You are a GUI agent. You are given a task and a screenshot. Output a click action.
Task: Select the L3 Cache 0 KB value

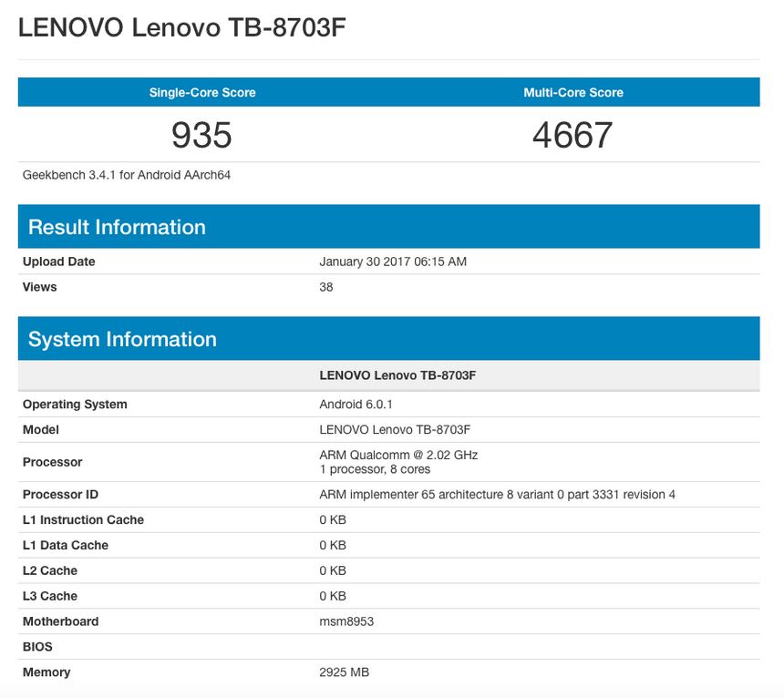pyautogui.click(x=333, y=596)
